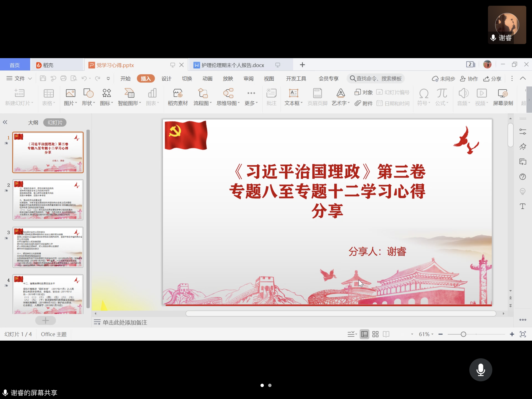Insert date and time (日期和时间)

pos(393,103)
